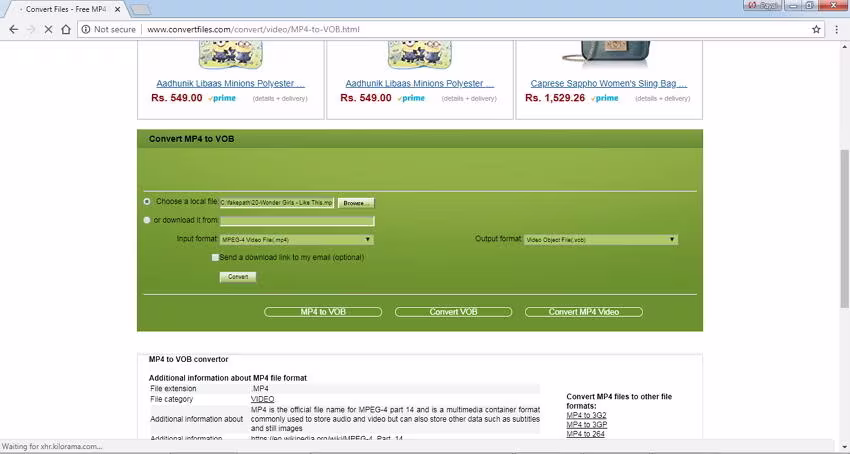Open the MP4 to VOB pill link
This screenshot has width=850, height=454.
point(323,312)
